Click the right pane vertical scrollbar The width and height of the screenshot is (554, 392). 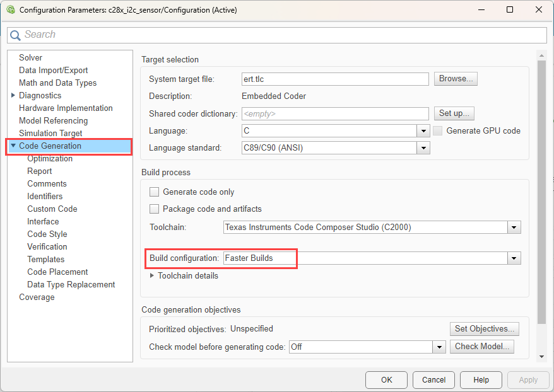pyautogui.click(x=541, y=189)
